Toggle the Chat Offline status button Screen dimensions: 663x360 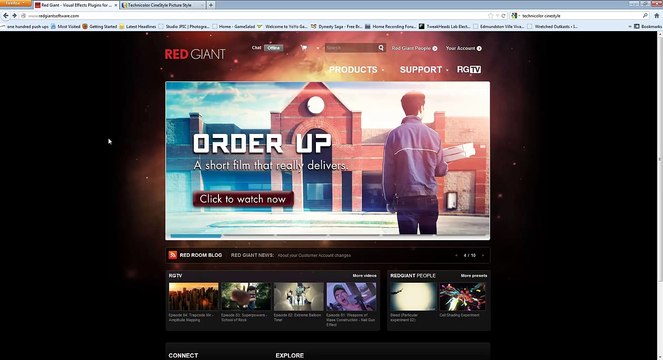coord(274,48)
